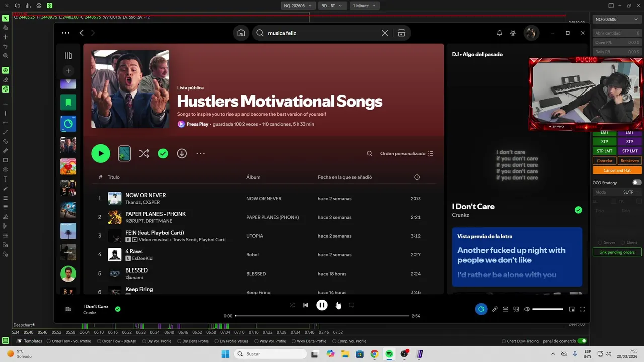Open the blue DJ button in the player bar
This screenshot has width=644, height=362.
pyautogui.click(x=481, y=309)
